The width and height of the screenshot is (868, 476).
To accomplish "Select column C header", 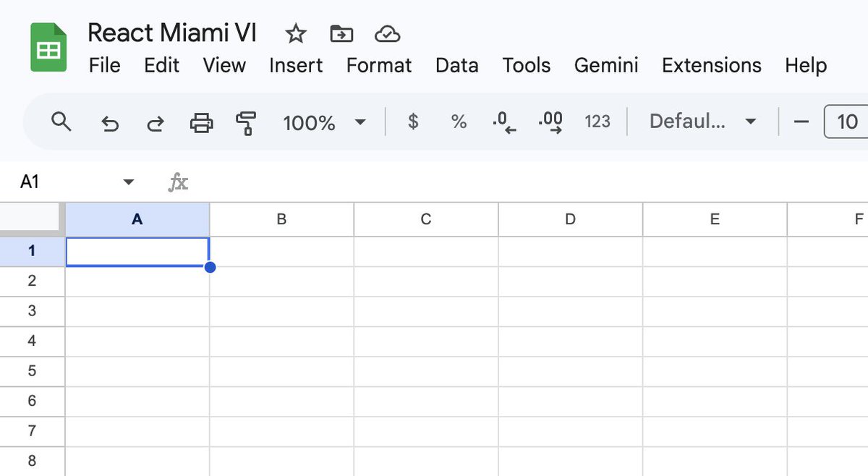I will click(x=426, y=219).
